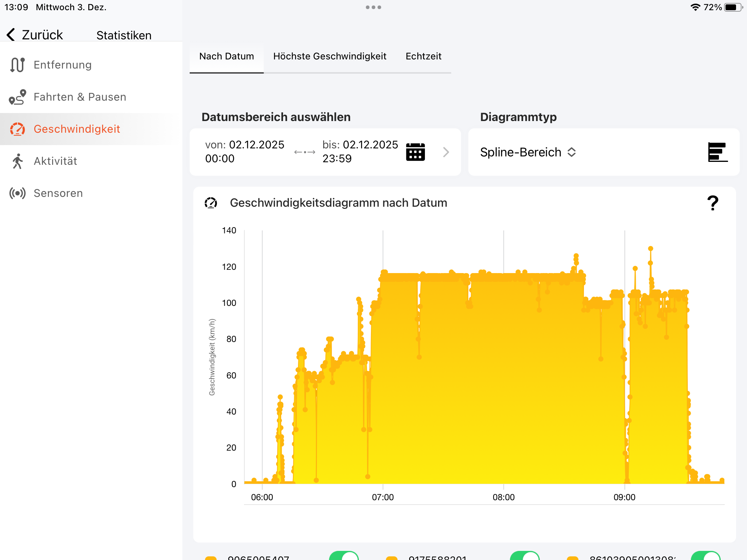This screenshot has height=560, width=747.
Task: Open the Sensoren signal icon
Action: click(17, 193)
